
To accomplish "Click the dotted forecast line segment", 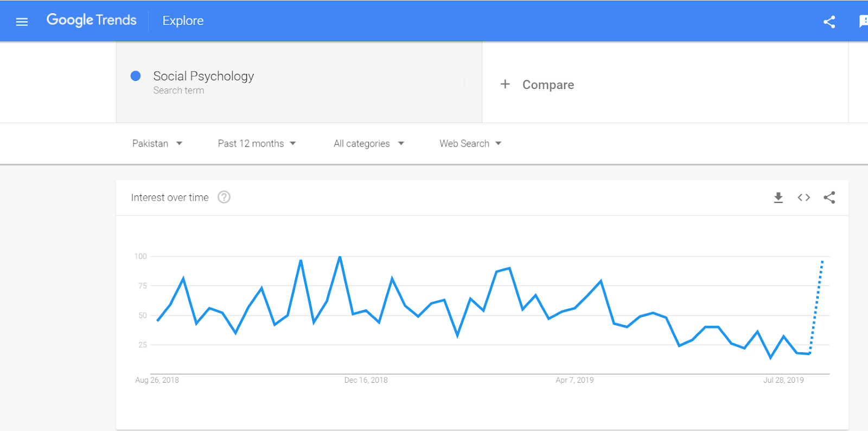I will pyautogui.click(x=816, y=307).
